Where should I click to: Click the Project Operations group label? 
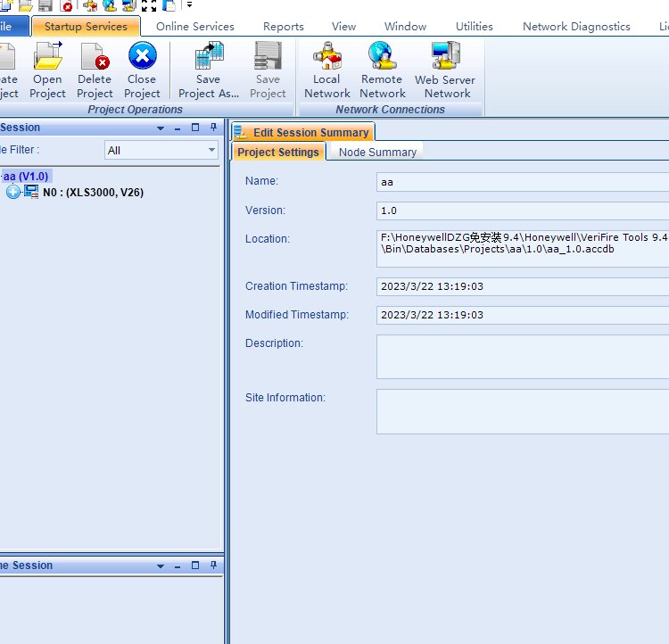(136, 109)
